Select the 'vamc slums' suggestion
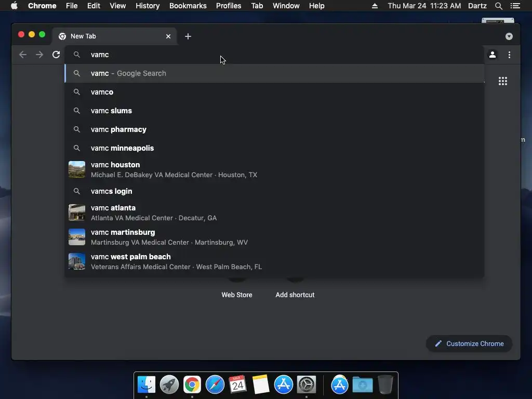 pyautogui.click(x=274, y=111)
